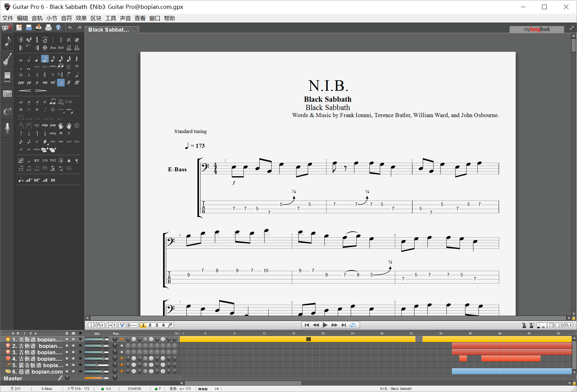The height and width of the screenshot is (392, 577).
Task: Select the quarter note duration
Action: pyautogui.click(x=37, y=59)
